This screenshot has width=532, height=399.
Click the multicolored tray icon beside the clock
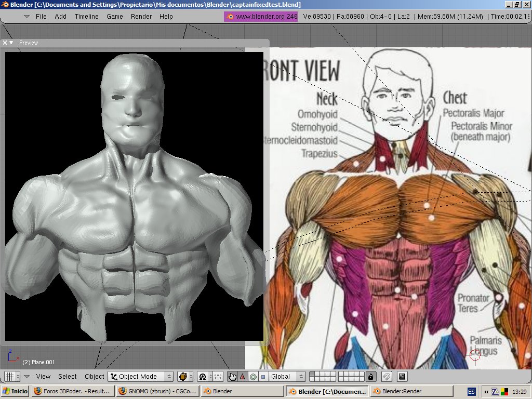[x=504, y=392]
